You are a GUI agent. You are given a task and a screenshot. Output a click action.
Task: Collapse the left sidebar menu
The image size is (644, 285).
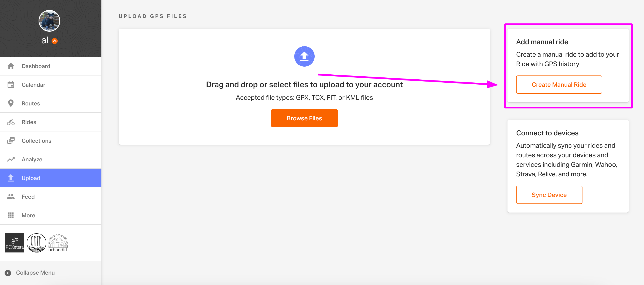point(35,273)
